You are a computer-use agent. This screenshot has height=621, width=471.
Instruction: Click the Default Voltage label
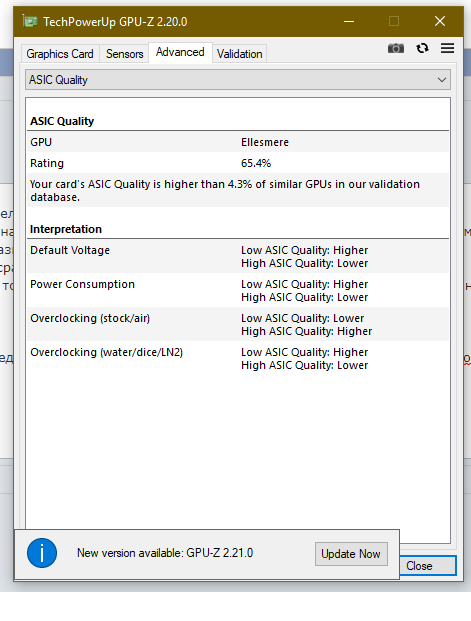[x=70, y=250]
